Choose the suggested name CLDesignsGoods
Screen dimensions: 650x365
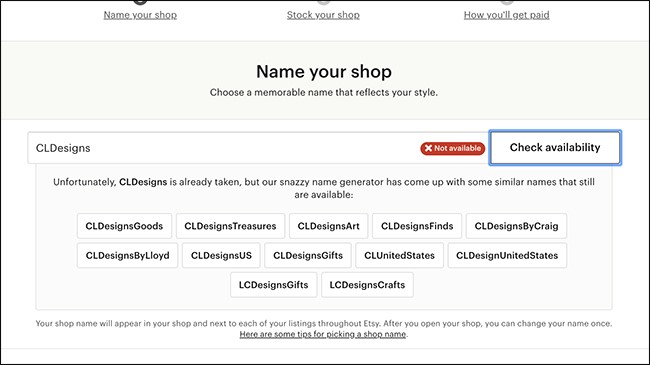coord(124,226)
